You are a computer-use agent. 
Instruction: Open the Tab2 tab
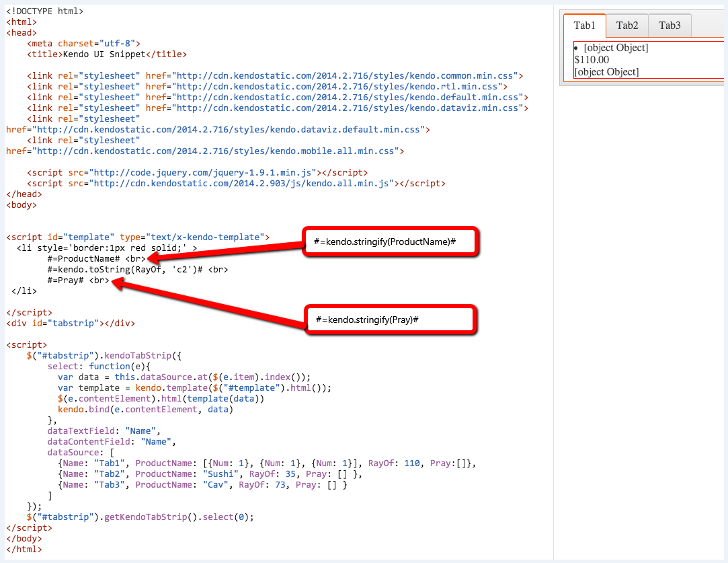(626, 26)
